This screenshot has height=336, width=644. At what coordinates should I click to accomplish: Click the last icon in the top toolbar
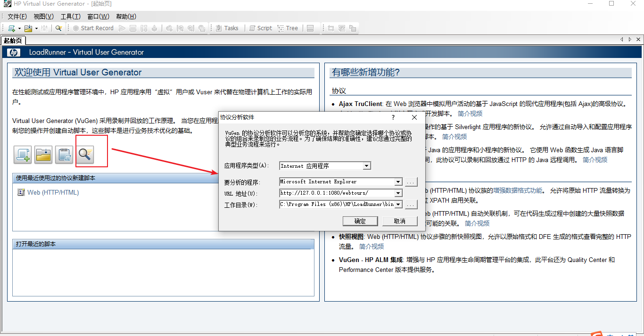point(353,28)
